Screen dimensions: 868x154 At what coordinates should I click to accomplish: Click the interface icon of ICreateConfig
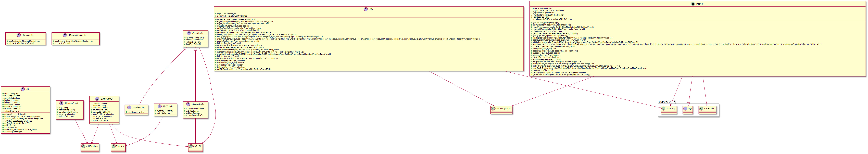188,104
